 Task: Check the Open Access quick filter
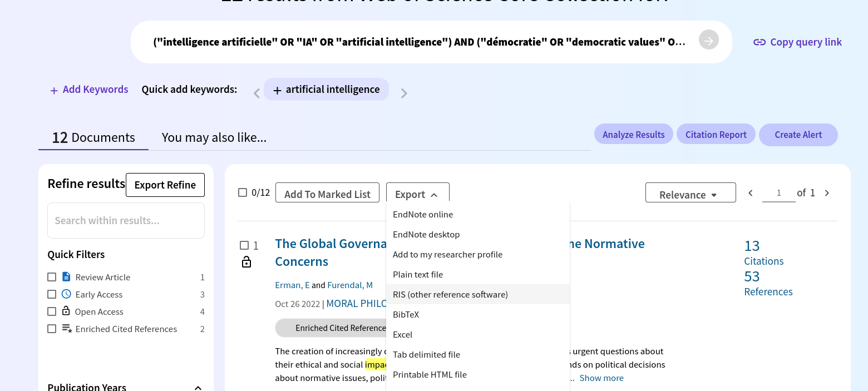point(52,311)
